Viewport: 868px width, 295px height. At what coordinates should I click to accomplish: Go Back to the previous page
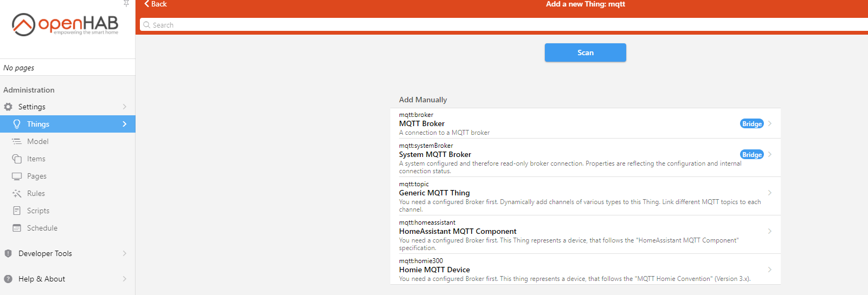[x=156, y=4]
